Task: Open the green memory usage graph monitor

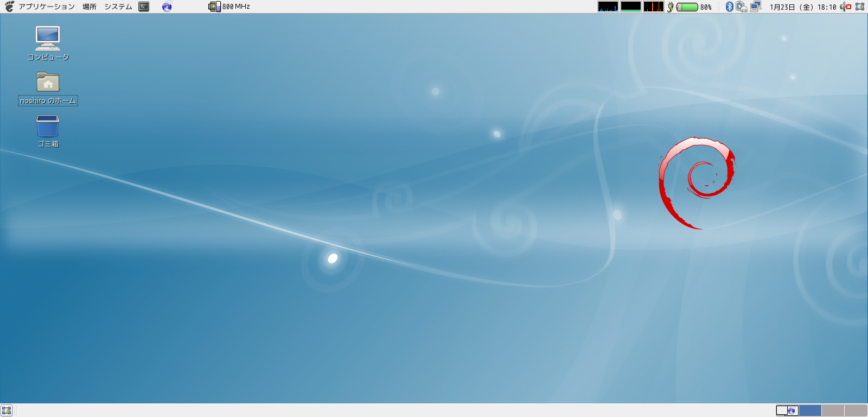Action: (631, 7)
